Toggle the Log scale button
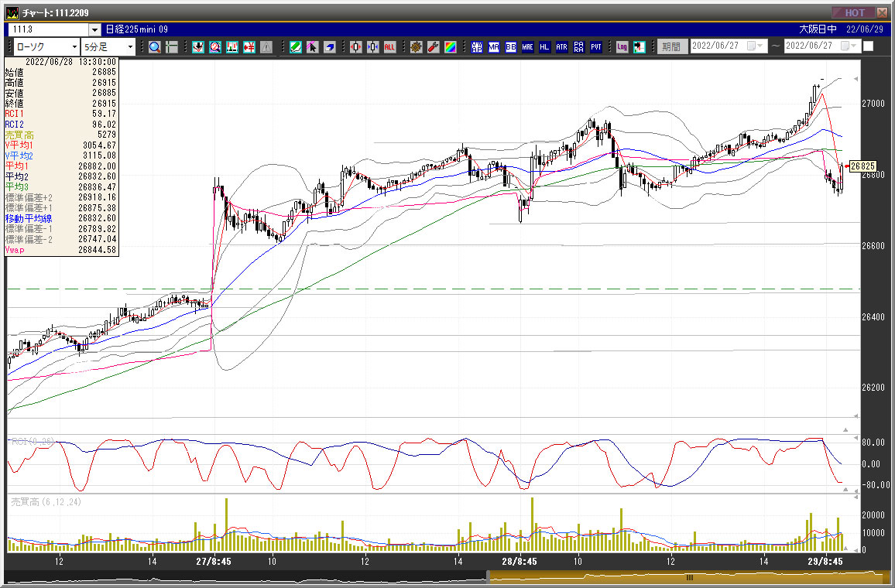This screenshot has width=895, height=588. point(622,46)
